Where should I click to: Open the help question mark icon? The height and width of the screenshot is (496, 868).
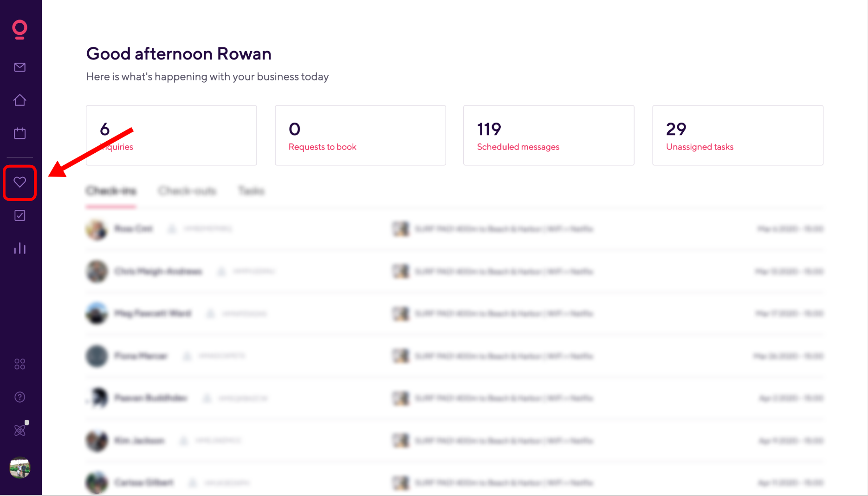coord(19,397)
